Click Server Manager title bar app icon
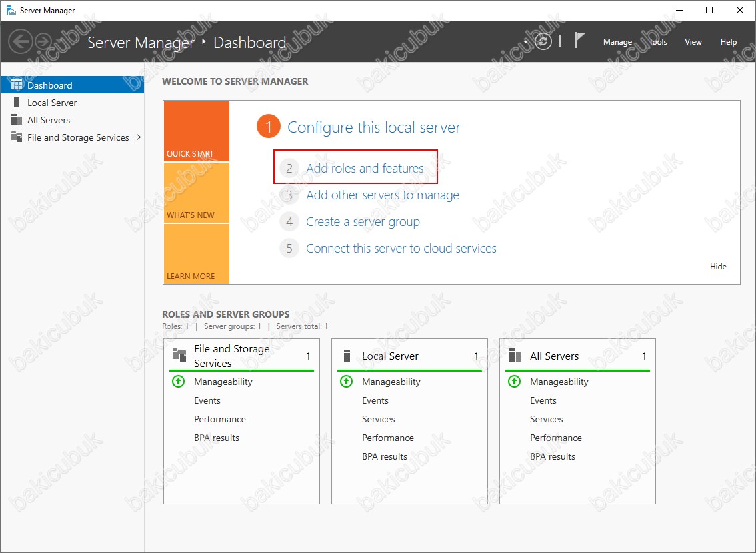Viewport: 756px width, 553px height. (x=11, y=10)
